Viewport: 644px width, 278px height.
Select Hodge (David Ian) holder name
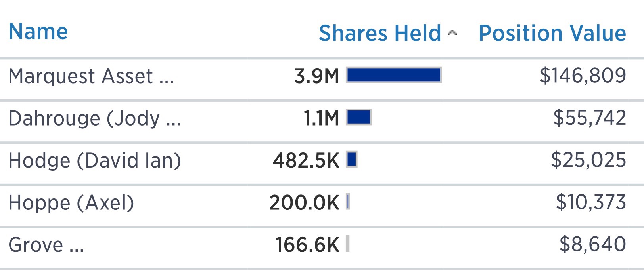coord(94,160)
